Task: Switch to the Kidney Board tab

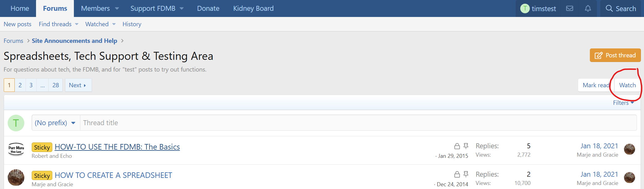Action: (253, 8)
